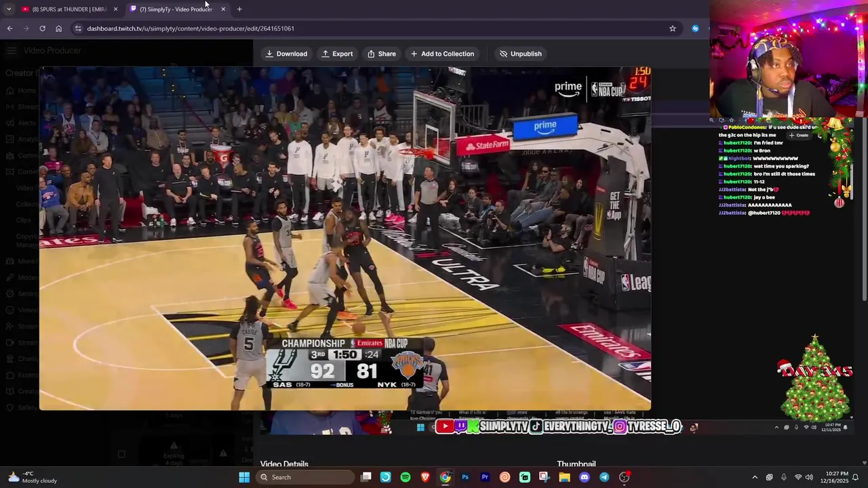868x488 pixels.
Task: Open Telegram from the taskbar
Action: pos(604,477)
